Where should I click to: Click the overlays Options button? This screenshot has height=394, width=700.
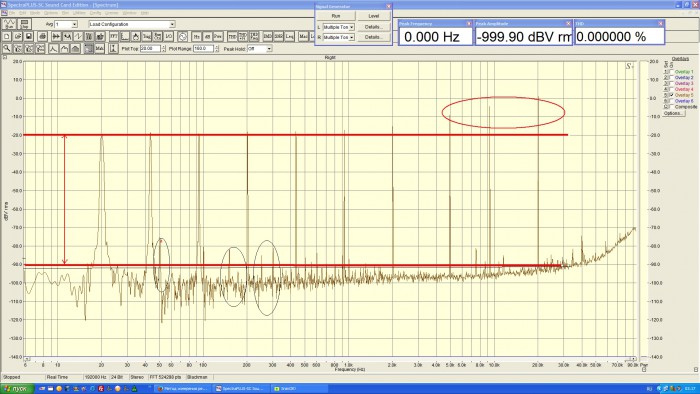point(673,113)
